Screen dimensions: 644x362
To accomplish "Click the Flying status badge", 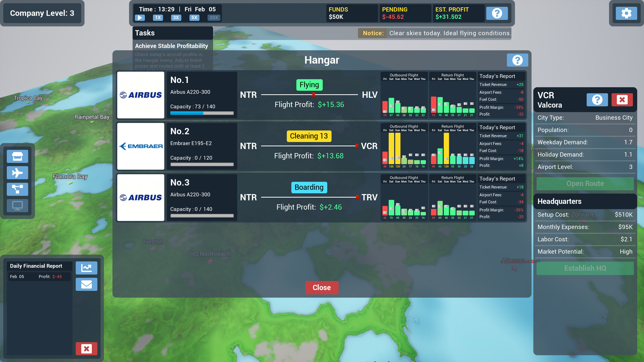I will pyautogui.click(x=309, y=85).
